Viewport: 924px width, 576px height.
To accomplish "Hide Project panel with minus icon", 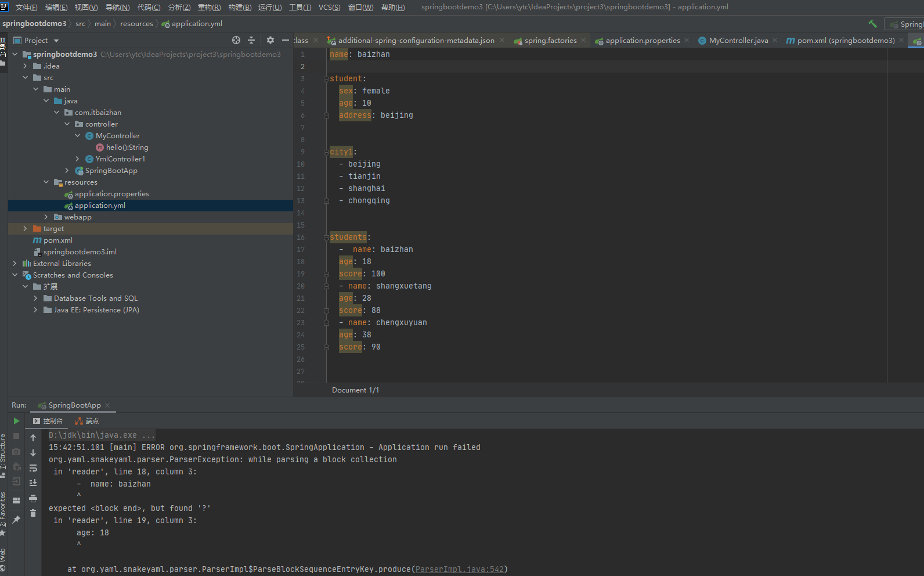I will 285,40.
